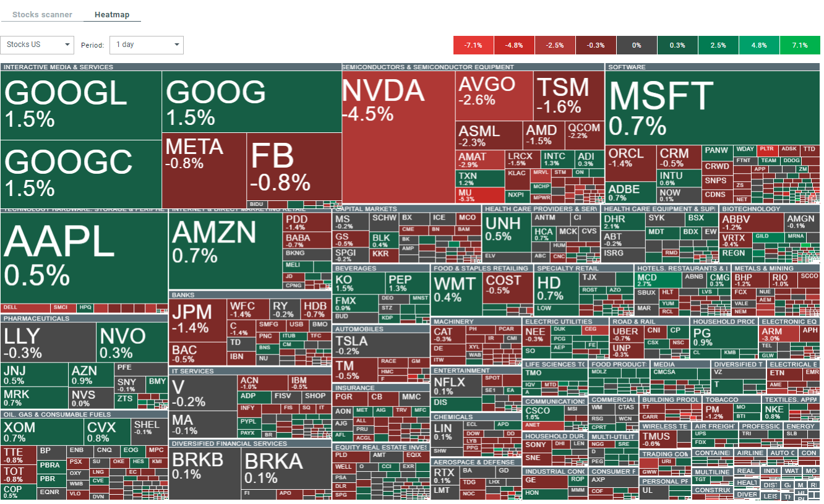
Task: Open the AMZN stock tile
Action: [x=225, y=247]
